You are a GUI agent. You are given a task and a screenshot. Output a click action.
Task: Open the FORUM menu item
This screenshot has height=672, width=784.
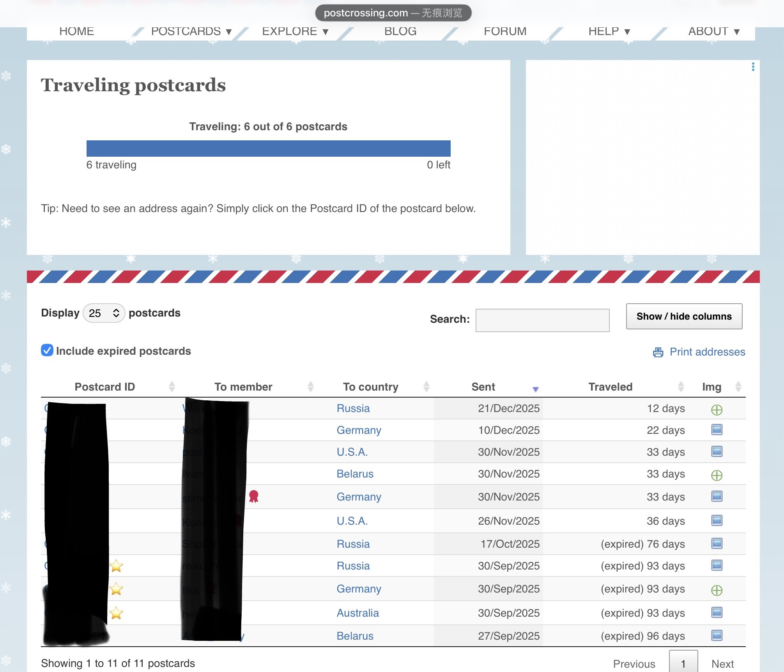(x=505, y=31)
